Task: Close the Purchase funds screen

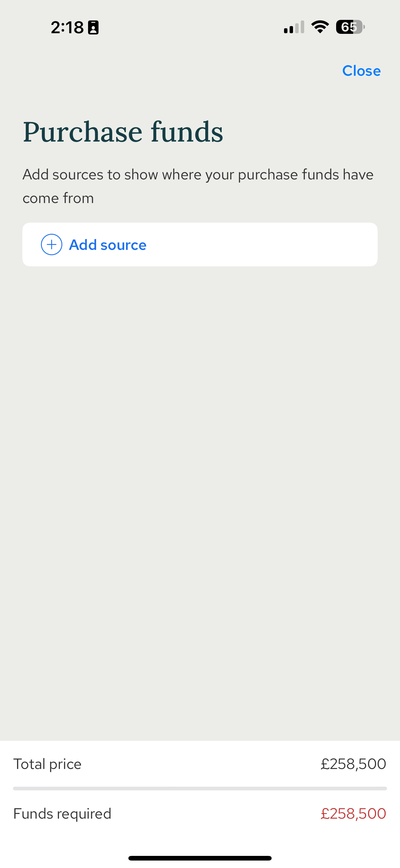Action: (361, 71)
